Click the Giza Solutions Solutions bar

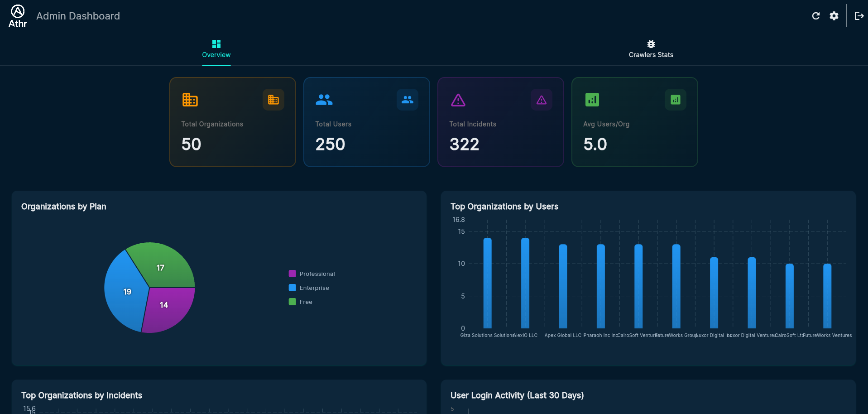coord(487,283)
